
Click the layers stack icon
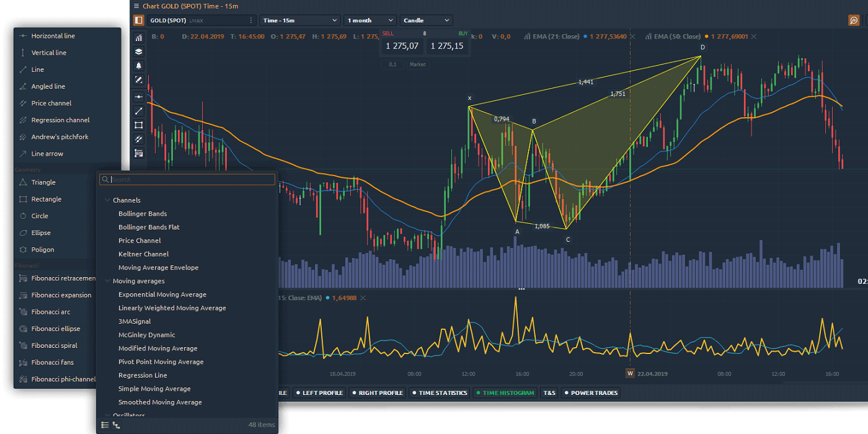pos(139,52)
